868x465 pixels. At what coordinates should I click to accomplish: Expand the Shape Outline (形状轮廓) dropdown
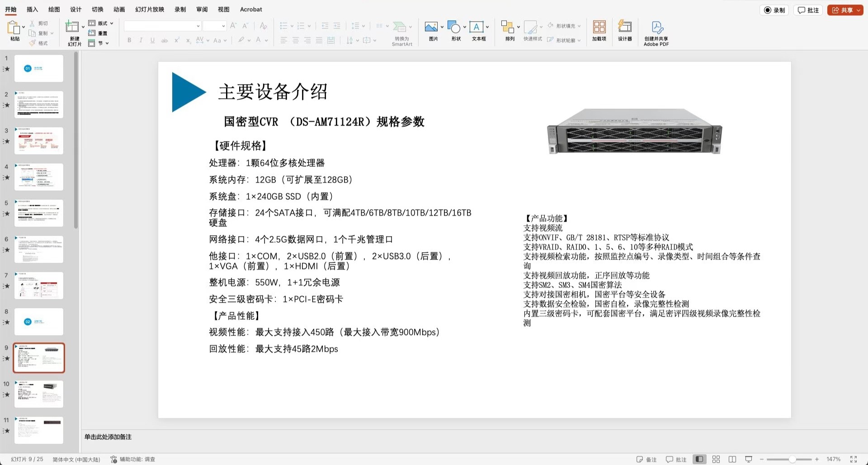click(579, 40)
